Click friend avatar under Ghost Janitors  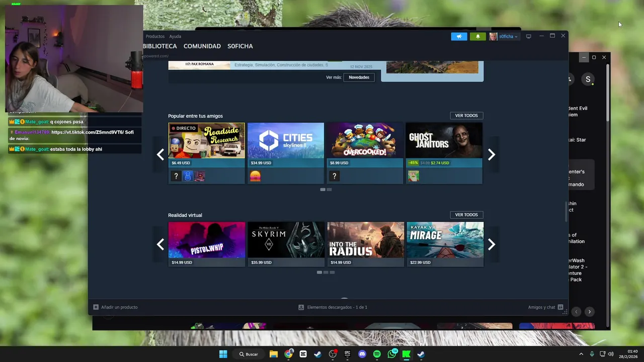(414, 176)
